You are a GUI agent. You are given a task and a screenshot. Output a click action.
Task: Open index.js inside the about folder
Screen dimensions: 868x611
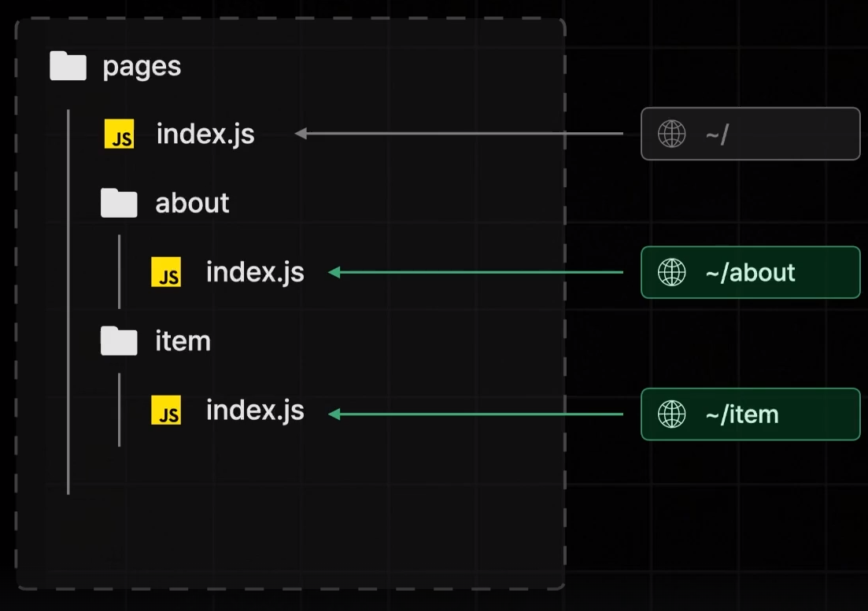point(255,273)
